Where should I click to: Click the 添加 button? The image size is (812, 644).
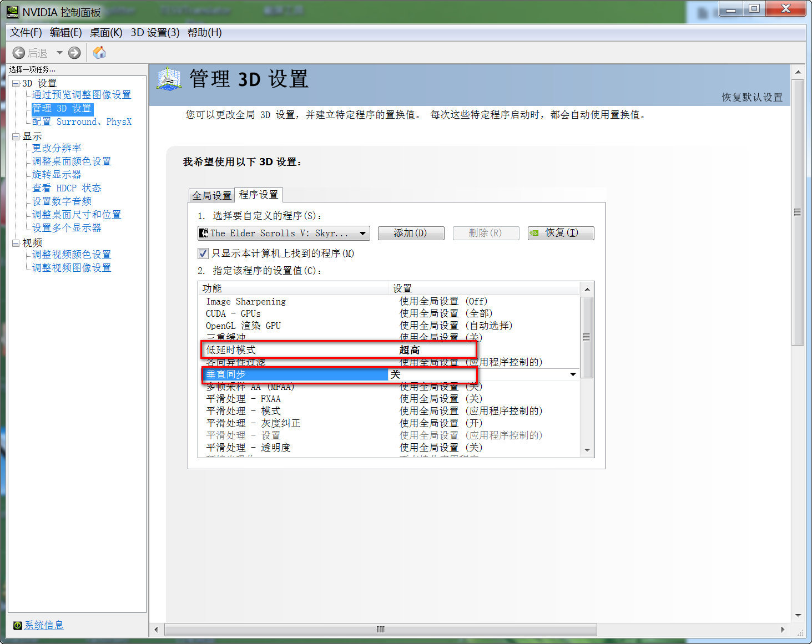411,233
